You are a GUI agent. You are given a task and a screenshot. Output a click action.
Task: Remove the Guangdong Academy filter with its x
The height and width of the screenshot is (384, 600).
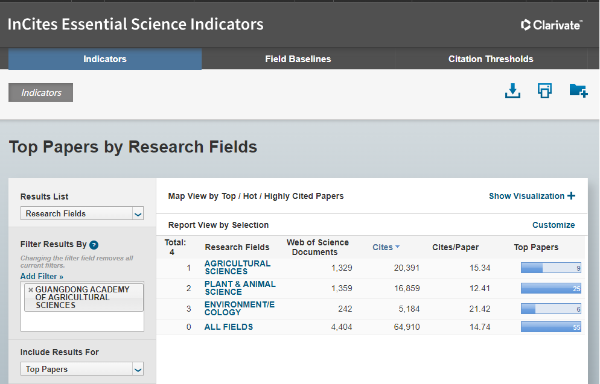(x=31, y=290)
